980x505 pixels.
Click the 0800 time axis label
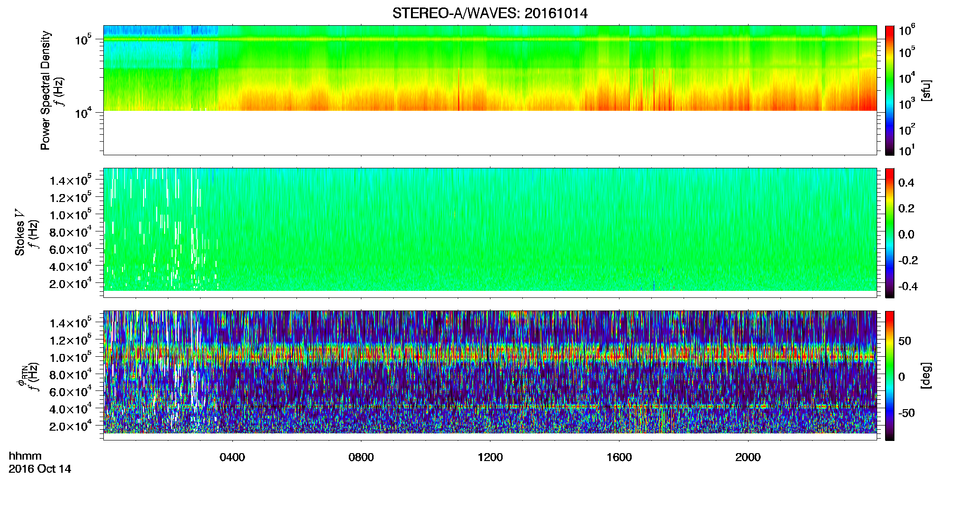[x=361, y=457]
